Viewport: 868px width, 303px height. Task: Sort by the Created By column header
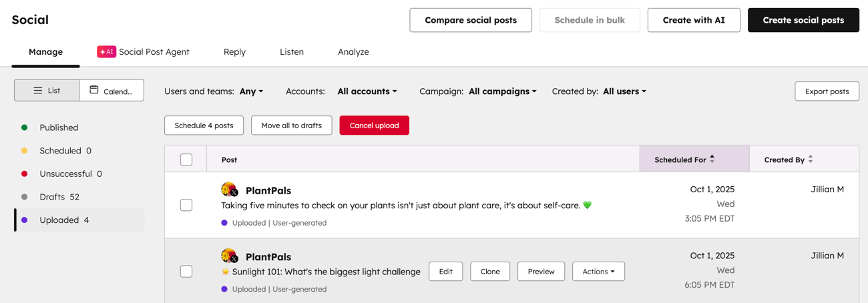[x=804, y=160]
